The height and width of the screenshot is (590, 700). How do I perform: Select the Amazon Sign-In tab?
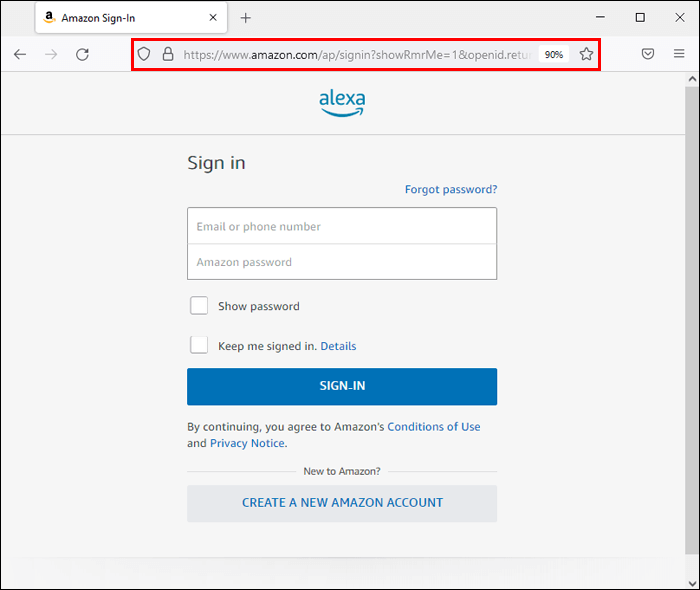[131, 18]
